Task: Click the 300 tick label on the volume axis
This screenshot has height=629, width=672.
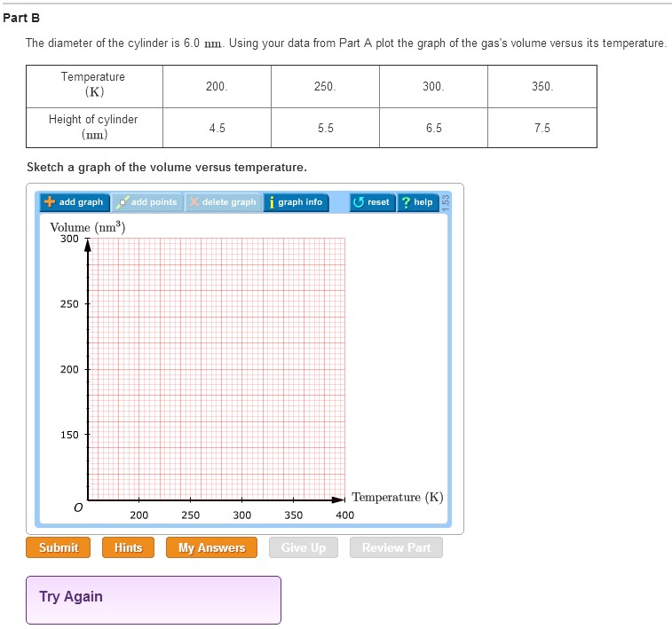Action: pos(69,239)
